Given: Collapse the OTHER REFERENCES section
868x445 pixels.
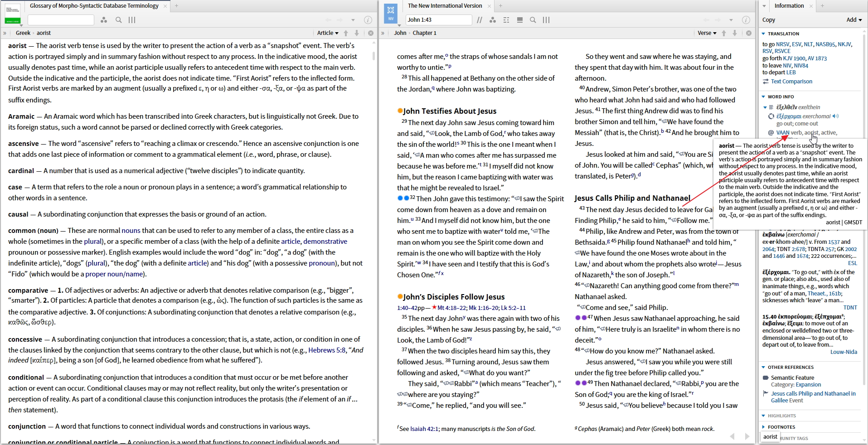Looking at the screenshot, I should (x=763, y=368).
